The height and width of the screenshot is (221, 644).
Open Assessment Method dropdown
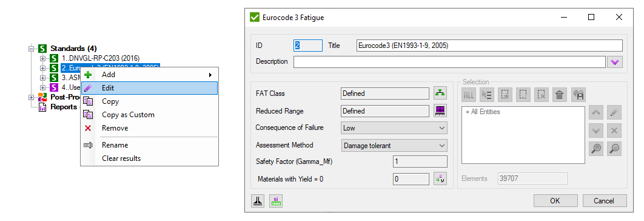tap(394, 146)
